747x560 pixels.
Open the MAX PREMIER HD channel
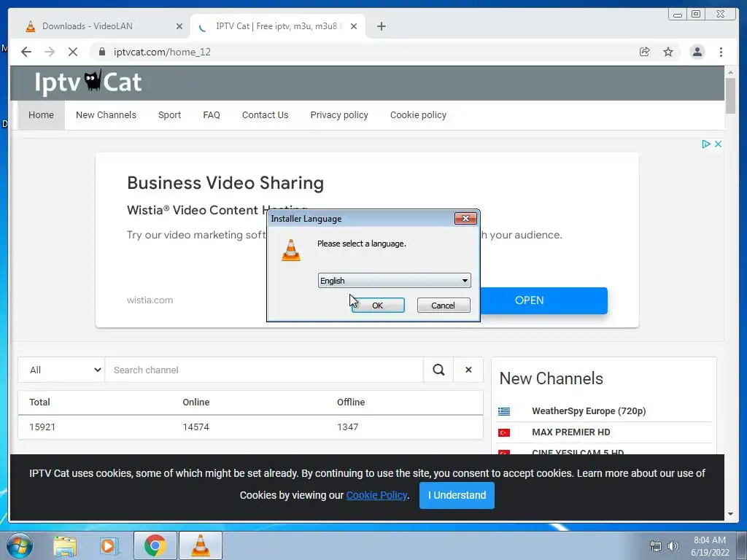tap(570, 432)
